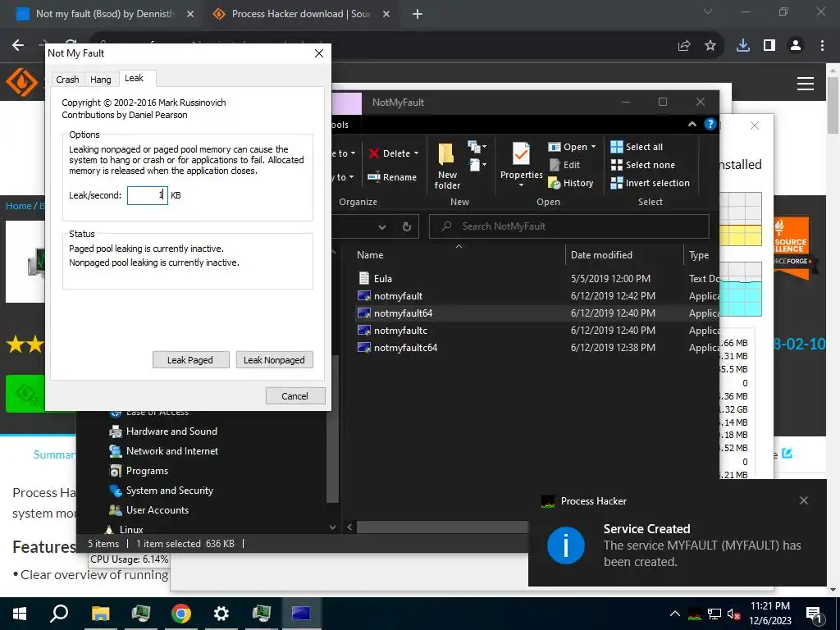Click the SourceForge logo icon
This screenshot has height=630, width=840.
pos(22,83)
